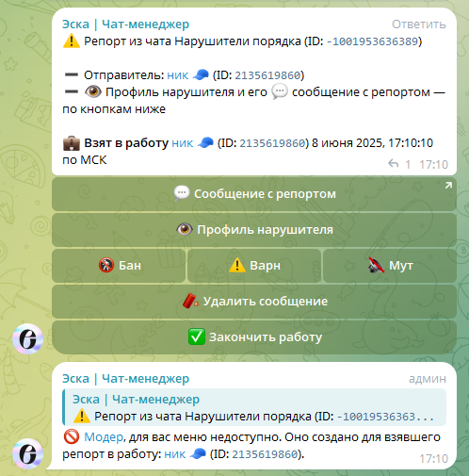The image size is (469, 476).
Task: Copy sender ID 2135619860 in Отправитель line
Action: (x=267, y=75)
